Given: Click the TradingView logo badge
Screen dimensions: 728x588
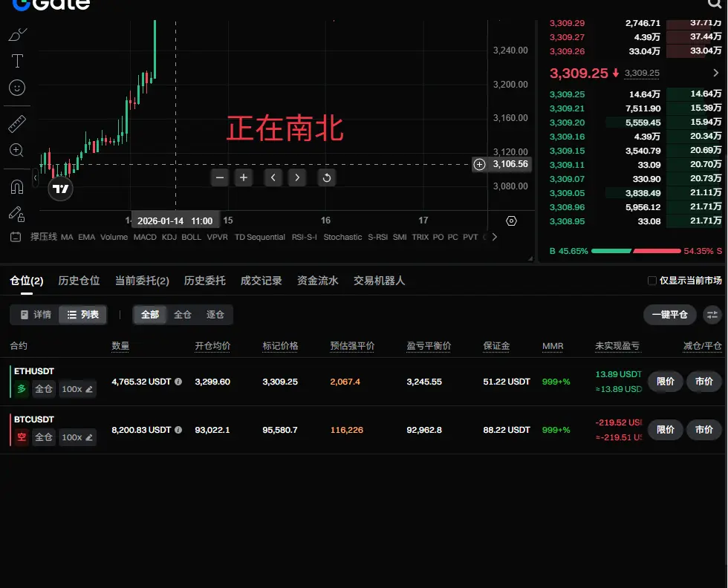Looking at the screenshot, I should (60, 189).
